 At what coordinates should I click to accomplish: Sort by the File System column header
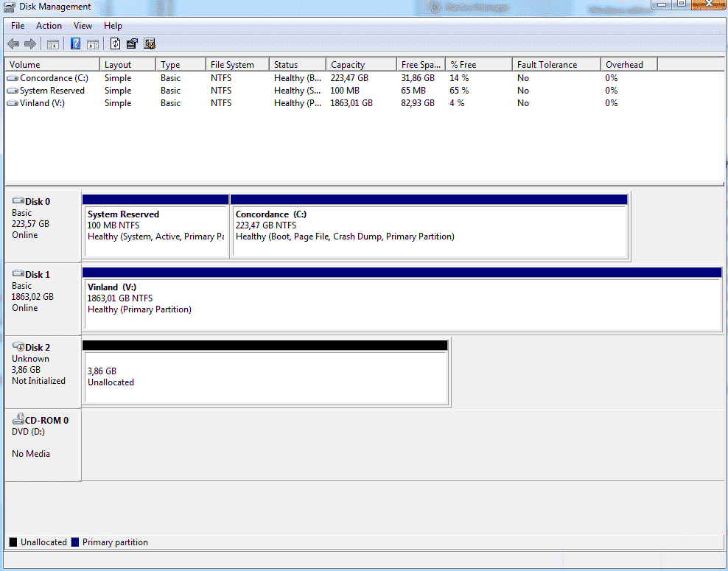point(238,65)
